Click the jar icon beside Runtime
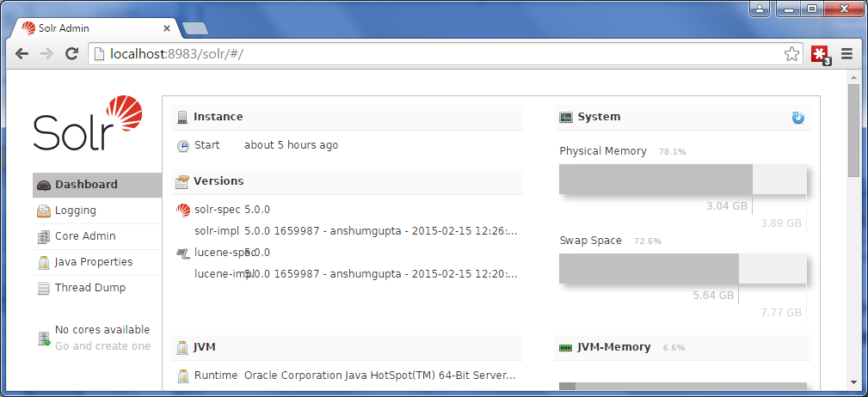 pos(183,376)
